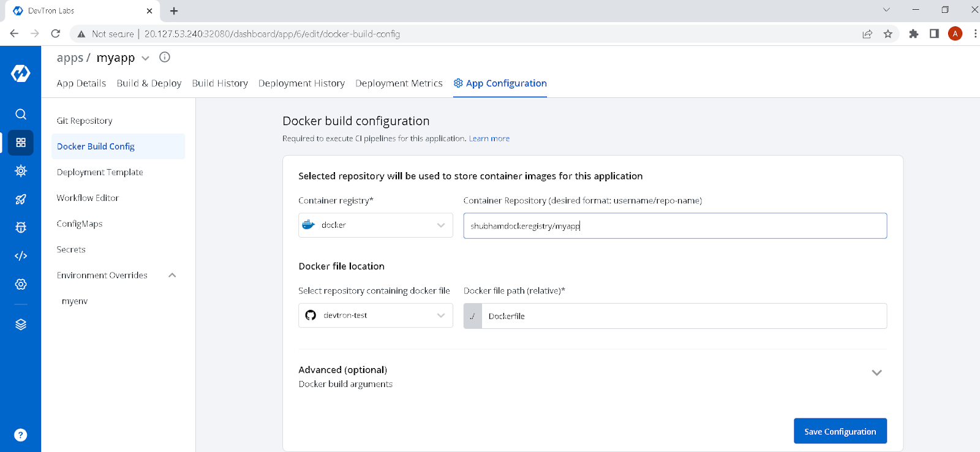
Task: Open devtron-test repository dropdown
Action: point(375,315)
